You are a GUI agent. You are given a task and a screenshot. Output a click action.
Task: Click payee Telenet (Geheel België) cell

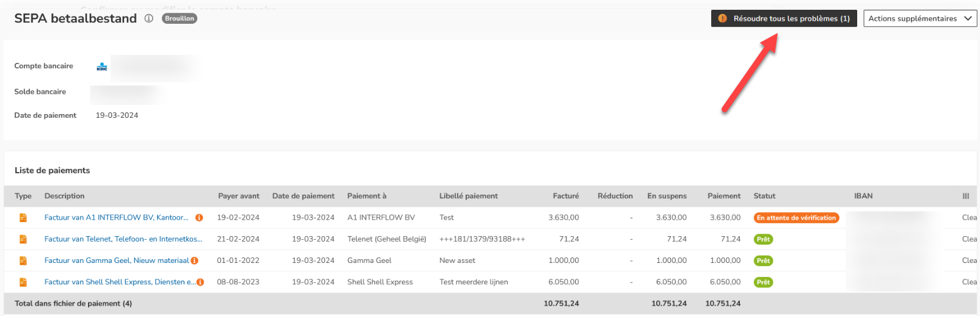387,239
